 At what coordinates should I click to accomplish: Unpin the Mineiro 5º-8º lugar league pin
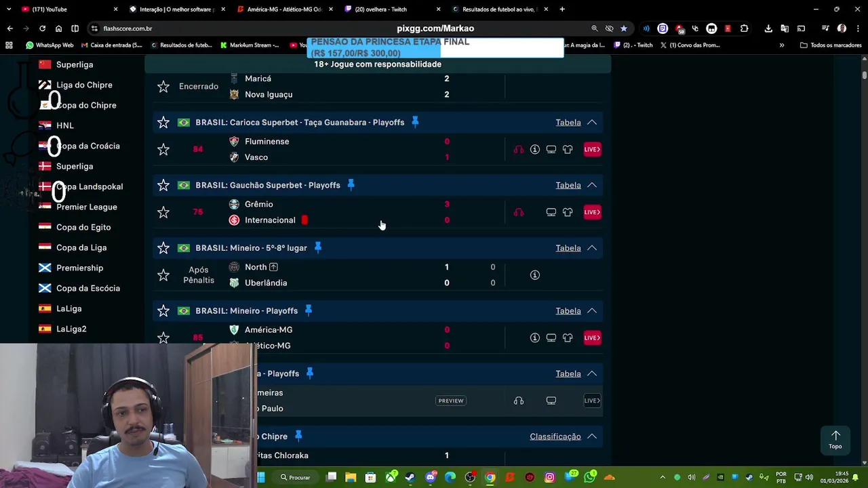pyautogui.click(x=317, y=247)
